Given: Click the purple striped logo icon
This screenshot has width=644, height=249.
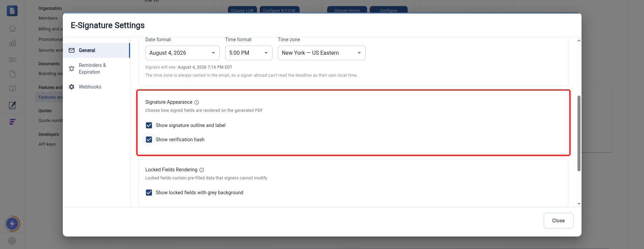Looking at the screenshot, I should pyautogui.click(x=12, y=122).
